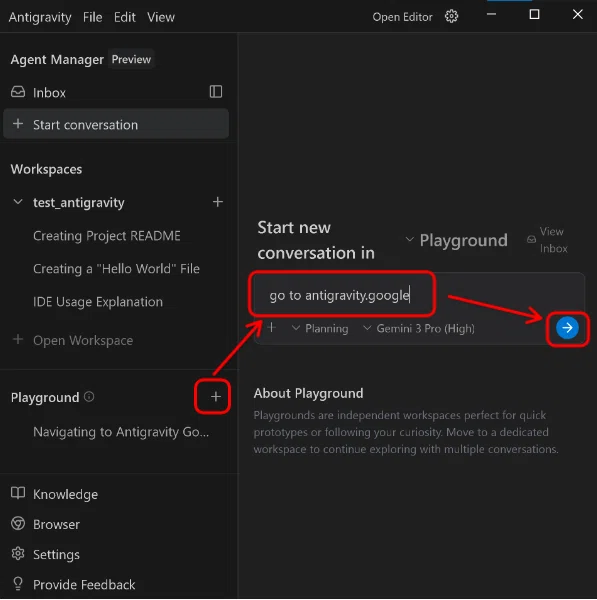Image resolution: width=597 pixels, height=600 pixels.
Task: Show Playground info tooltip icon
Action: (89, 397)
